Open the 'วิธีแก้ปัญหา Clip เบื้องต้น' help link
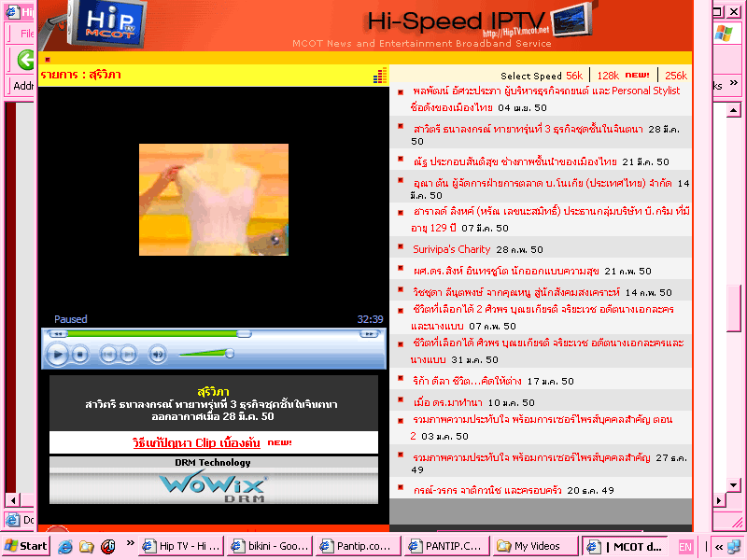 (196, 442)
